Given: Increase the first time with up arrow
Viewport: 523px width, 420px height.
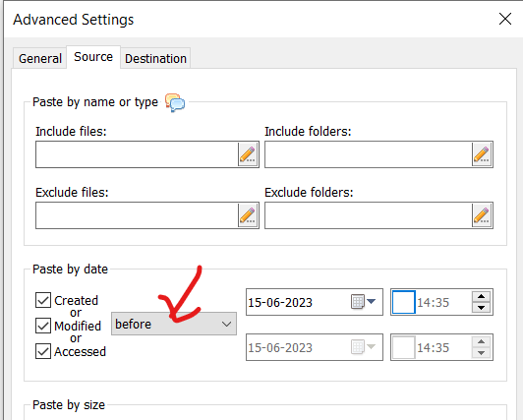Looking at the screenshot, I should (482, 296).
